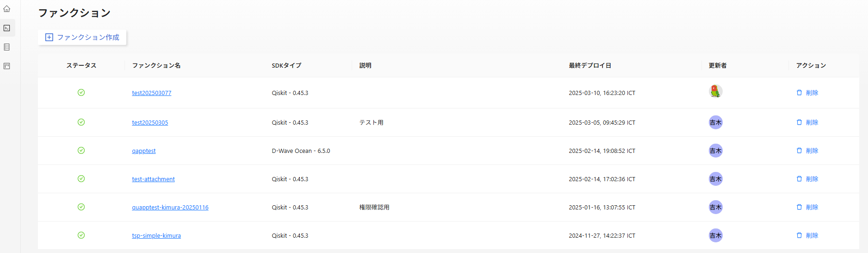
Task: Delete the test202503077 function
Action: coord(807,93)
